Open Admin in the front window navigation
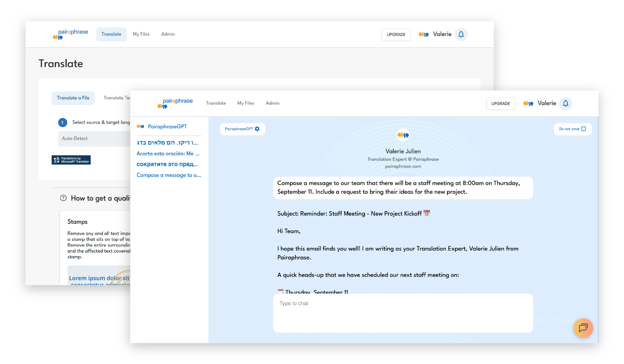 coord(273,103)
